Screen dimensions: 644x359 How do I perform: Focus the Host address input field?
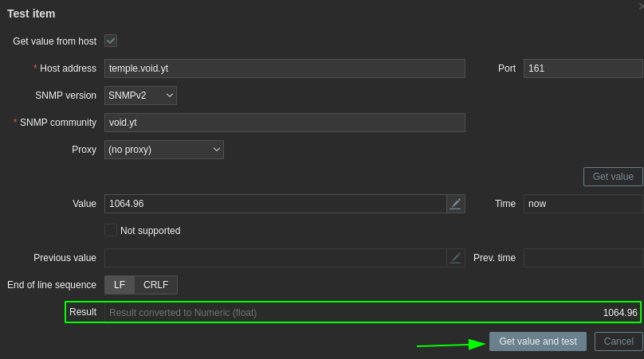click(x=285, y=68)
